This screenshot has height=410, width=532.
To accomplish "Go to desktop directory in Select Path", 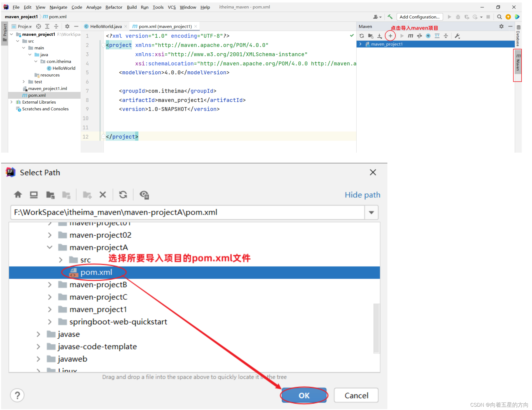I will 34,195.
